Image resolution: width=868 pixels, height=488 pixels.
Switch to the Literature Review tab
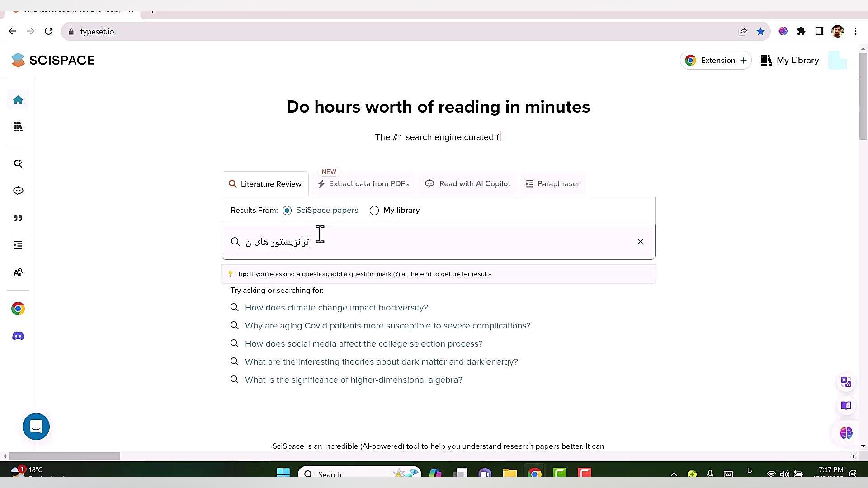[x=265, y=184]
